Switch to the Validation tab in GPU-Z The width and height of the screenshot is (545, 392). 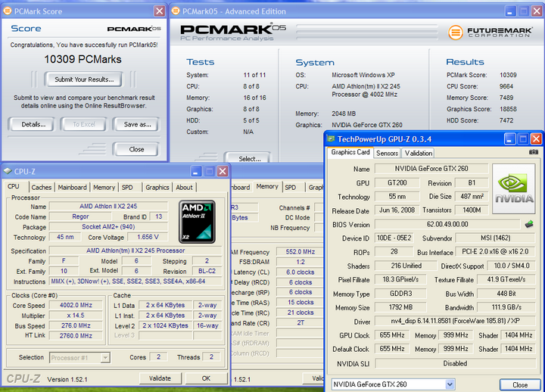pos(419,154)
